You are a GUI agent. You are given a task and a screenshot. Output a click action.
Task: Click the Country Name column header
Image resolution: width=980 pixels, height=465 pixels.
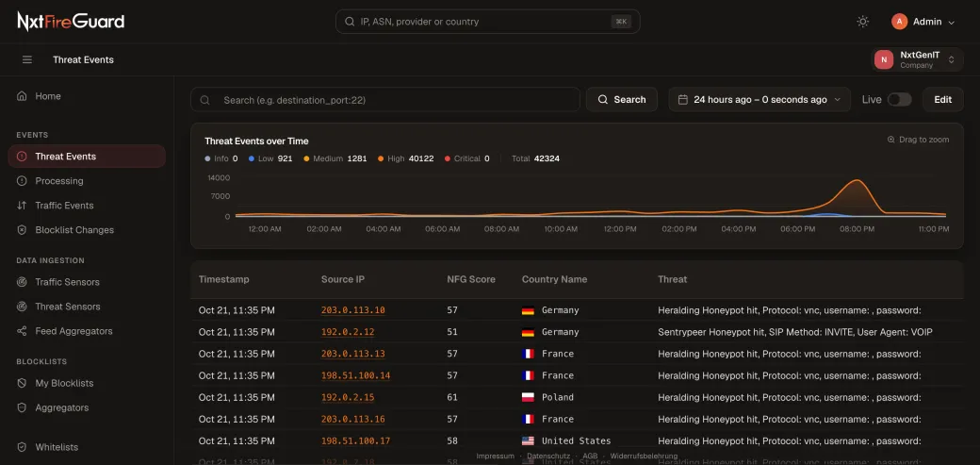pyautogui.click(x=554, y=280)
